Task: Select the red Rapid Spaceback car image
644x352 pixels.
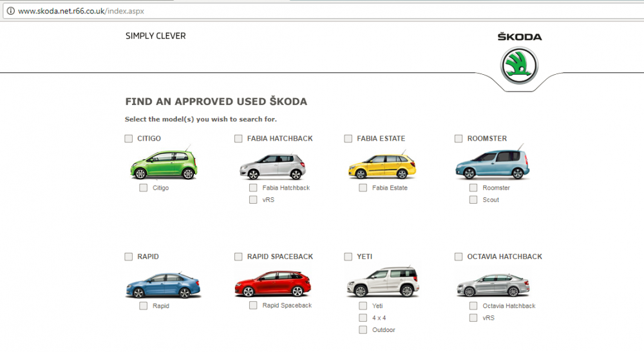Action: pyautogui.click(x=272, y=283)
